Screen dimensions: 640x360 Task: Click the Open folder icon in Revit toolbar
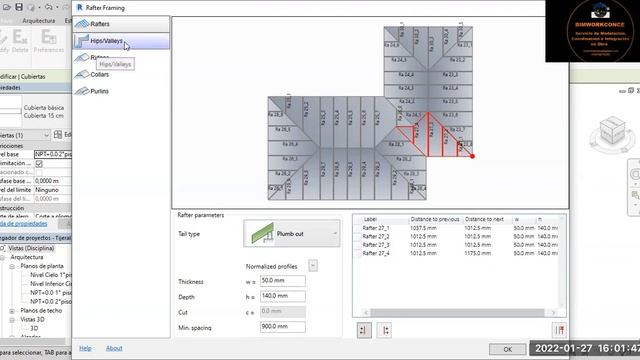pos(7,7)
